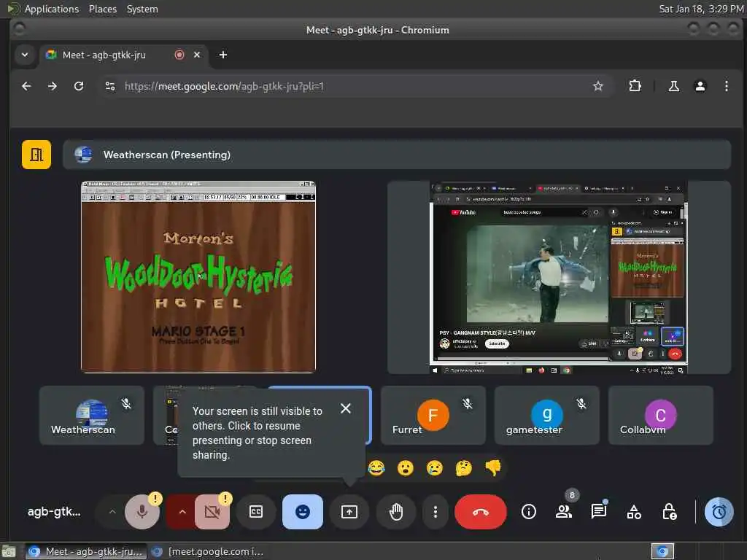Open meeting details info icon

(528, 512)
